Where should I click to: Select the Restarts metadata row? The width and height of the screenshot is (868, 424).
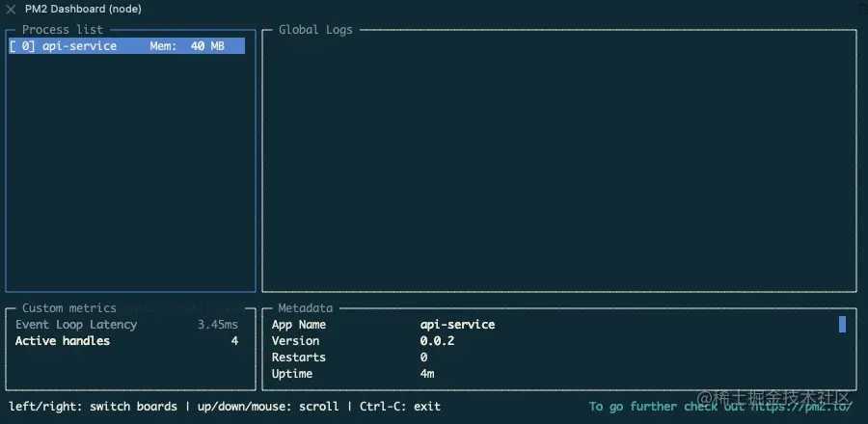349,358
